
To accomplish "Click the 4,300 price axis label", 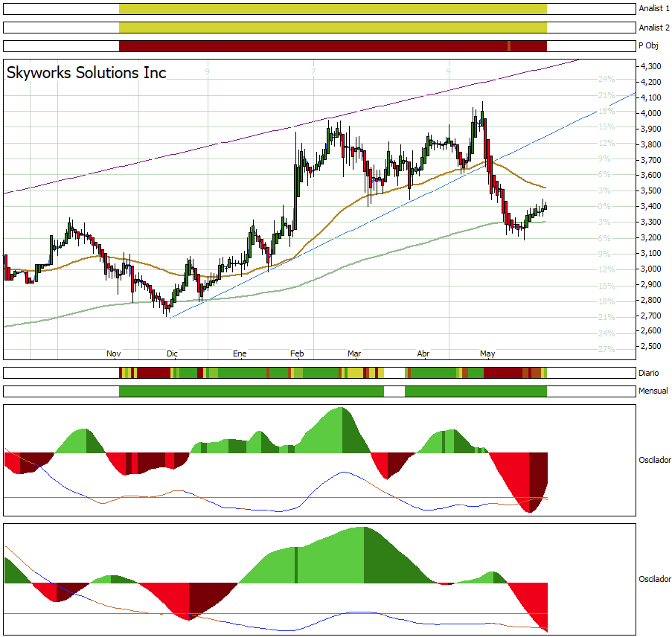I will (x=651, y=66).
